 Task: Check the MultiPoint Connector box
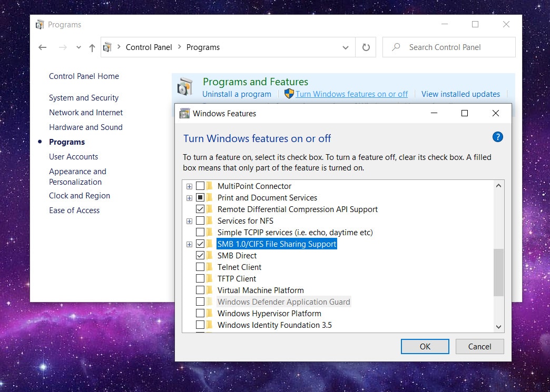coord(200,186)
